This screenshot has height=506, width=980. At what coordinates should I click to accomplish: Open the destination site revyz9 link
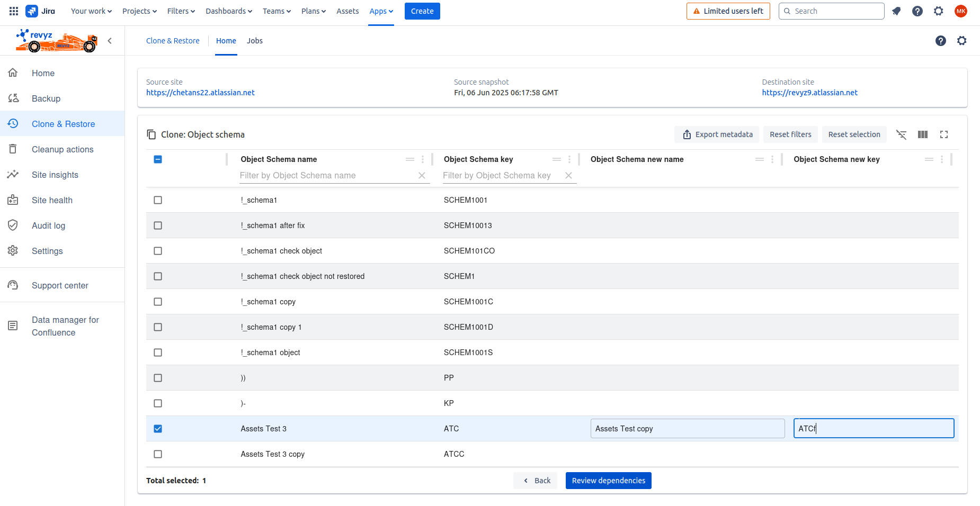coord(809,93)
